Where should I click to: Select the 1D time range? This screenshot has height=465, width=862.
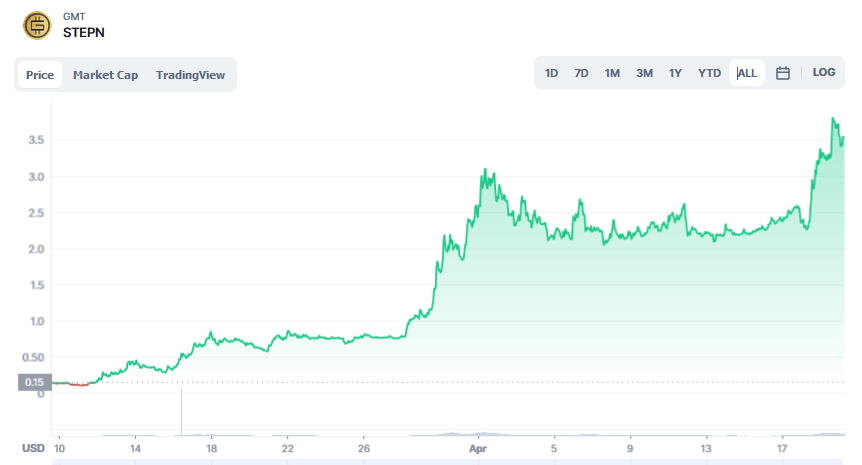551,73
